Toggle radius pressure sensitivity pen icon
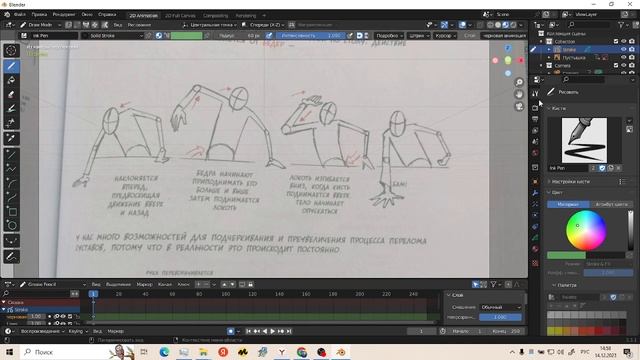The image size is (640, 360). (x=269, y=36)
